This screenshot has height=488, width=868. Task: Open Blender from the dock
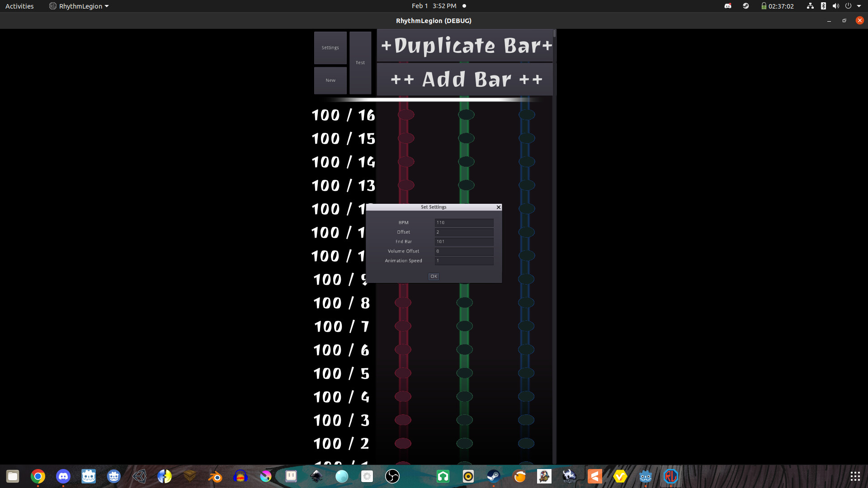pos(215,476)
